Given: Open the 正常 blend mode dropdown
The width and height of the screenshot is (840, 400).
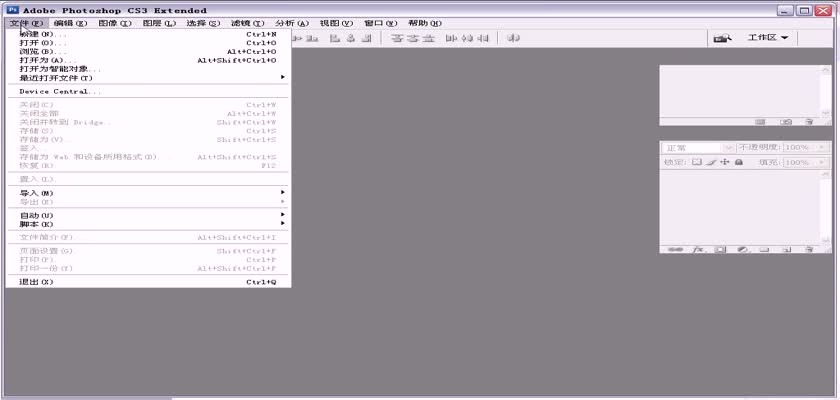Looking at the screenshot, I should pos(699,148).
